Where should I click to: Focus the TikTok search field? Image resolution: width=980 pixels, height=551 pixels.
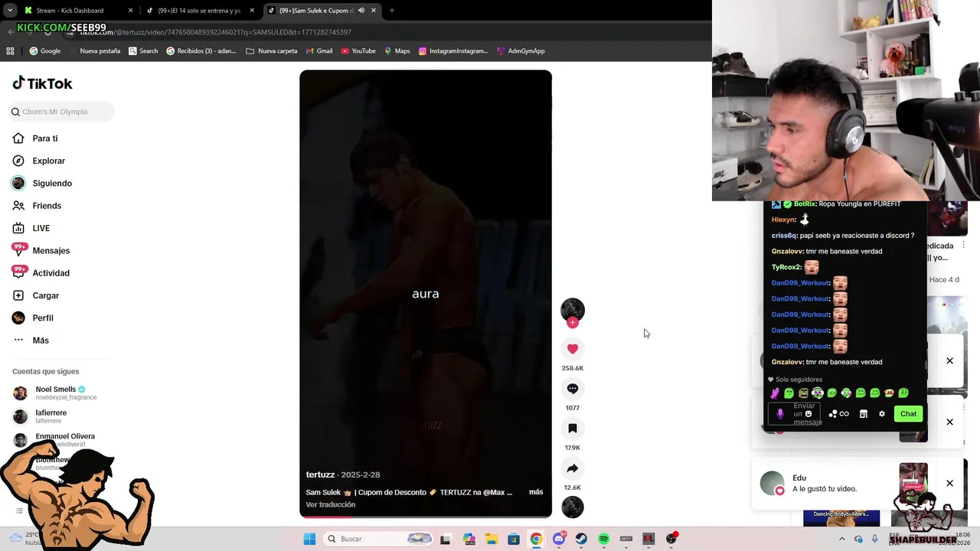61,112
